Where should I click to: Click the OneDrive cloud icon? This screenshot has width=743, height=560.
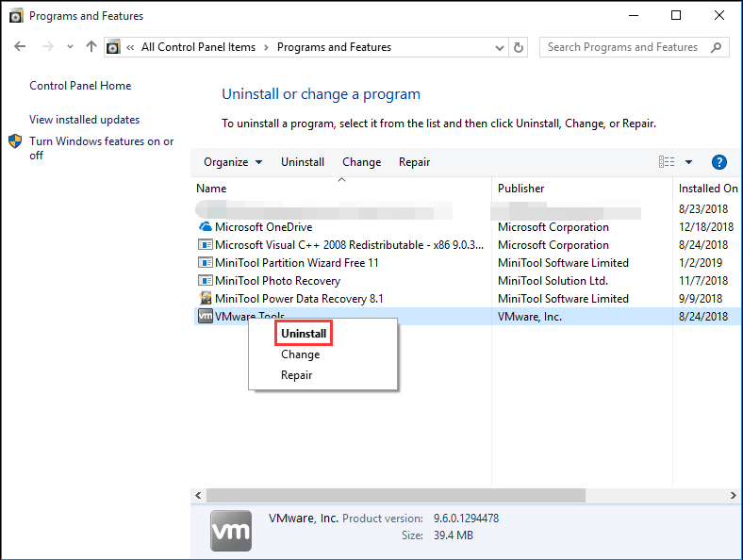point(206,227)
